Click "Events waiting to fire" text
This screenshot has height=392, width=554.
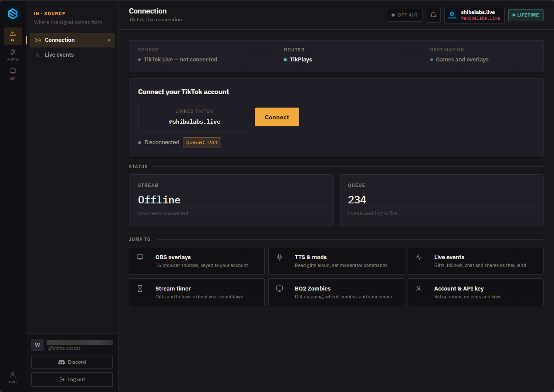pos(372,213)
